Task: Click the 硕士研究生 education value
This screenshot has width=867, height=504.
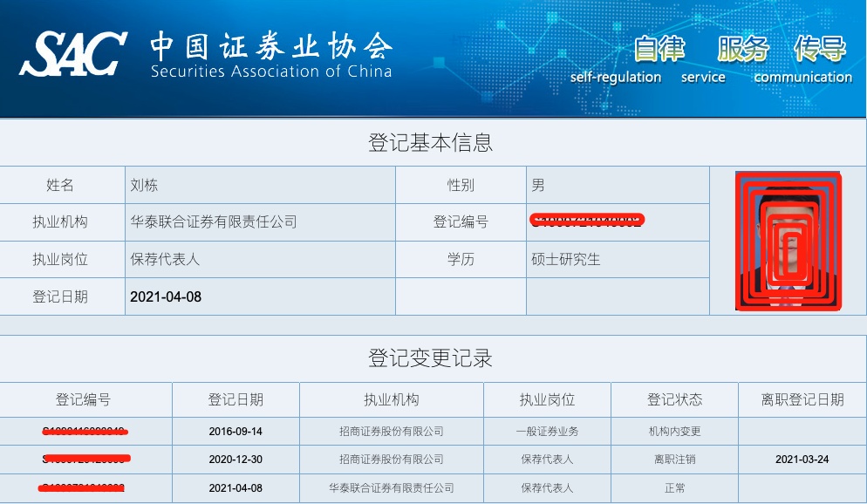Action: (x=566, y=259)
